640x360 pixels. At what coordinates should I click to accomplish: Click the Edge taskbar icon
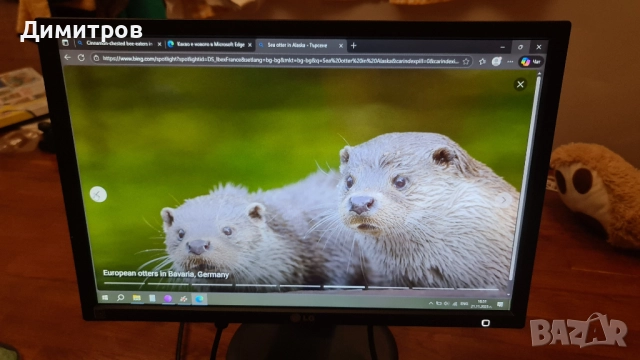point(199,299)
